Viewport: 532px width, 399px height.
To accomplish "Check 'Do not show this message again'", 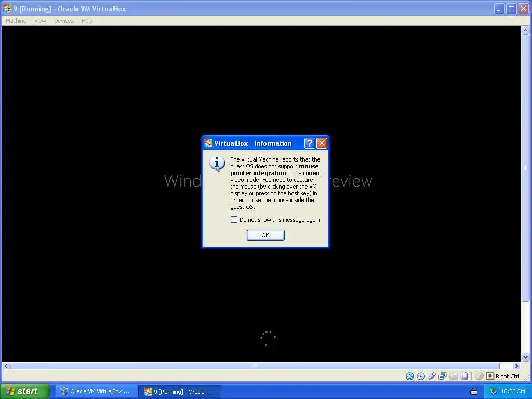I will pos(234,220).
